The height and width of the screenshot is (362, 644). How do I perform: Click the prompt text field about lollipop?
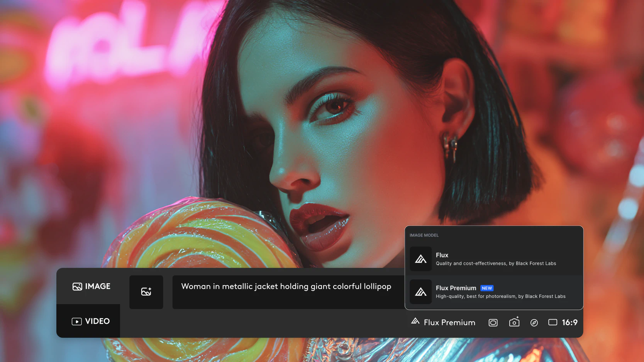point(288,292)
